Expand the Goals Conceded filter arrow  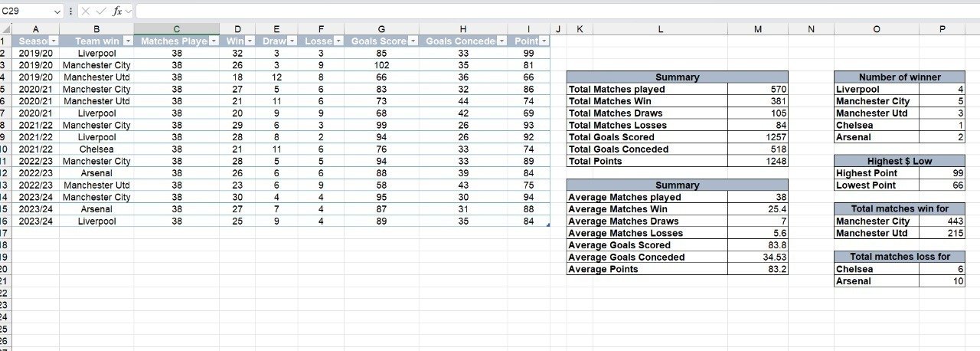pos(501,41)
